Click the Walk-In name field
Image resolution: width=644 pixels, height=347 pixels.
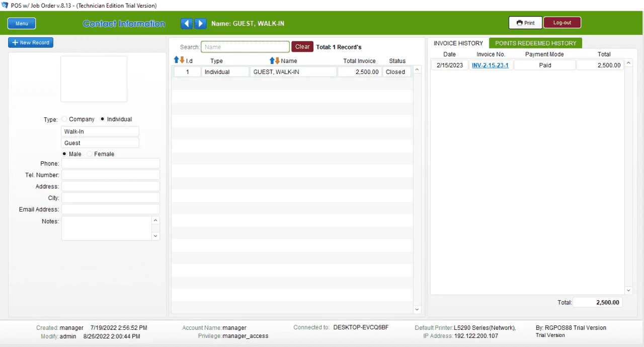pyautogui.click(x=100, y=131)
